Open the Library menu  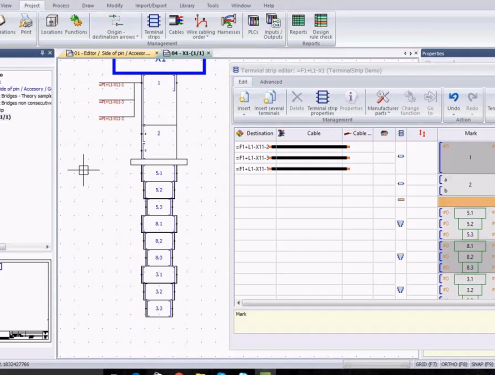click(187, 6)
